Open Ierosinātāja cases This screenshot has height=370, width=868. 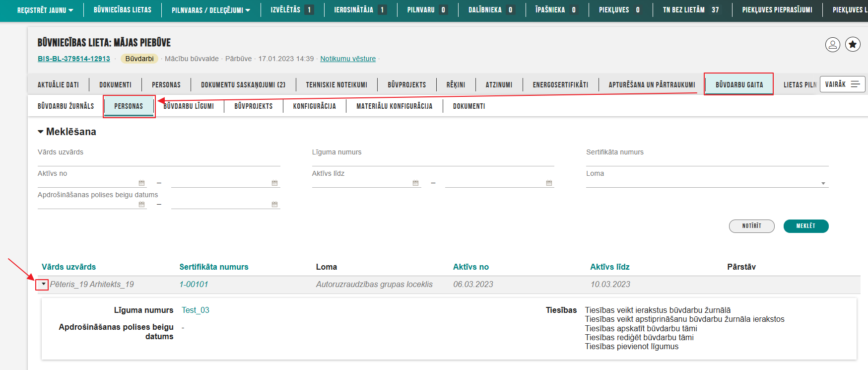point(360,10)
